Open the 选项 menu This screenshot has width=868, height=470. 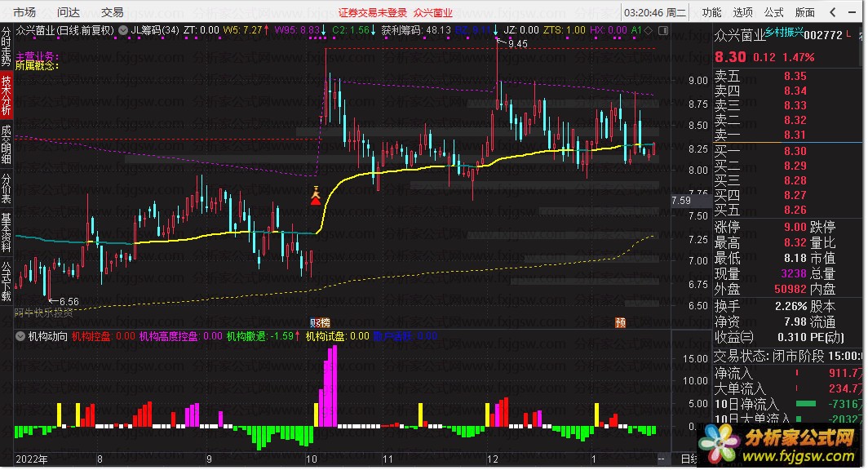(743, 11)
